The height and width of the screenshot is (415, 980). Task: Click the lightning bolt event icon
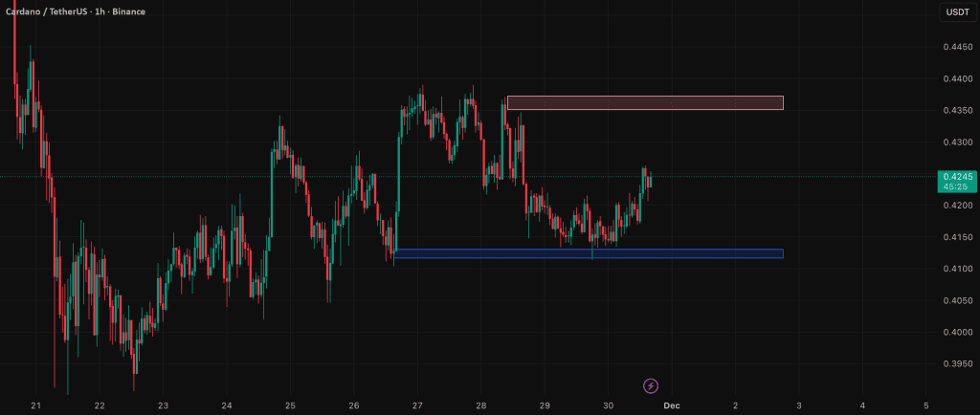[651, 385]
